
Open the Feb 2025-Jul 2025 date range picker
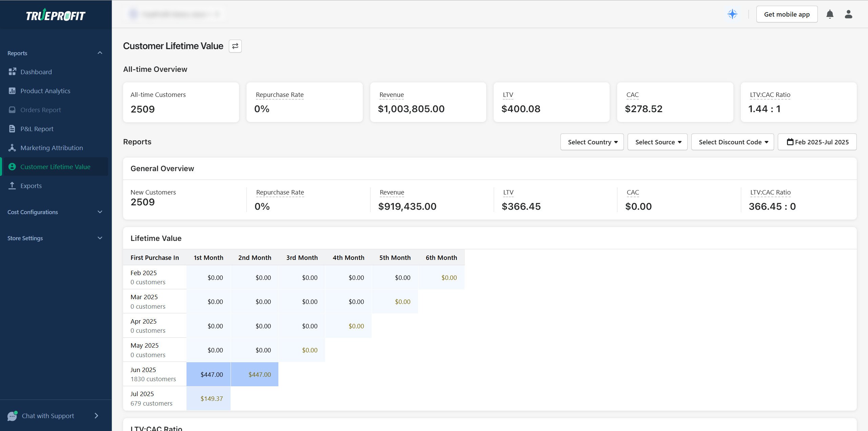point(817,142)
